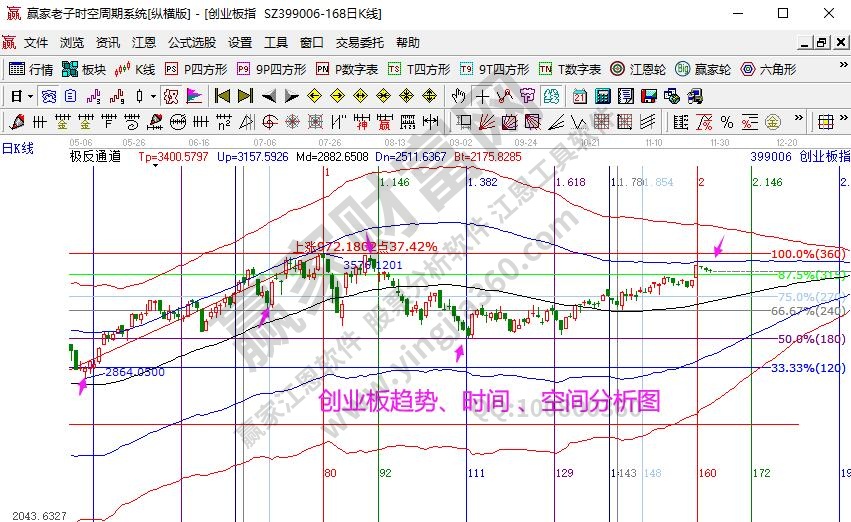Viewport: 851px width, 522px height.
Task: Open the 公式选股 menu
Action: [191, 43]
